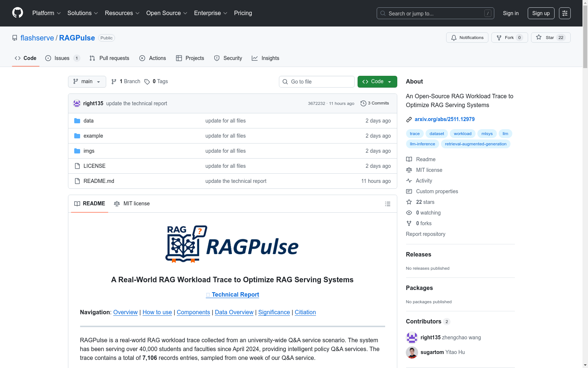This screenshot has height=368, width=588.
Task: Click the right135 avatar in commit bar
Action: click(x=77, y=103)
